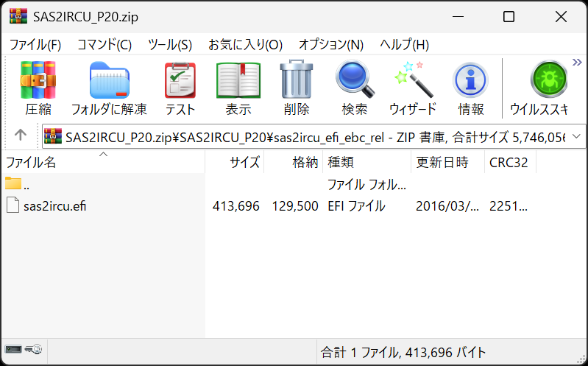Run the テスト archive test icon

pyautogui.click(x=180, y=80)
